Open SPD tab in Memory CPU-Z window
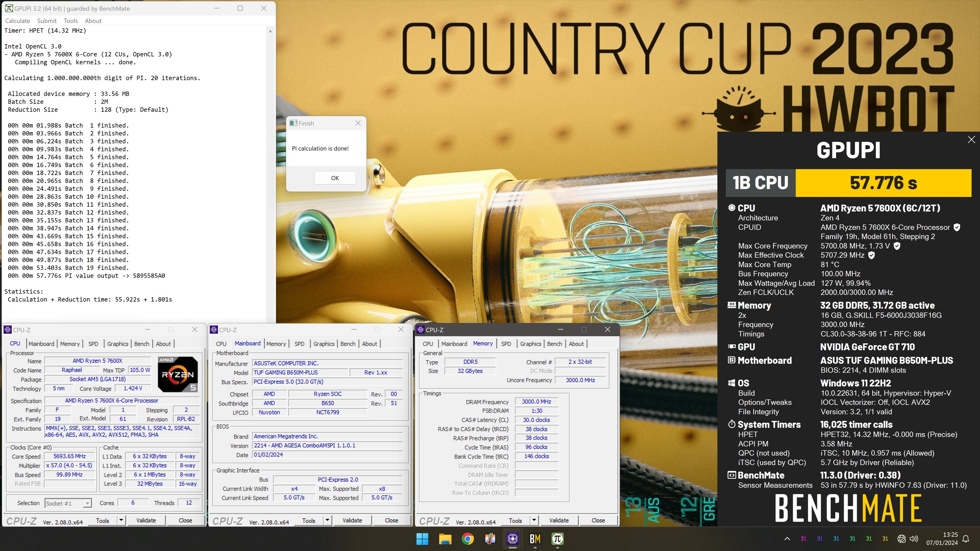 [506, 344]
